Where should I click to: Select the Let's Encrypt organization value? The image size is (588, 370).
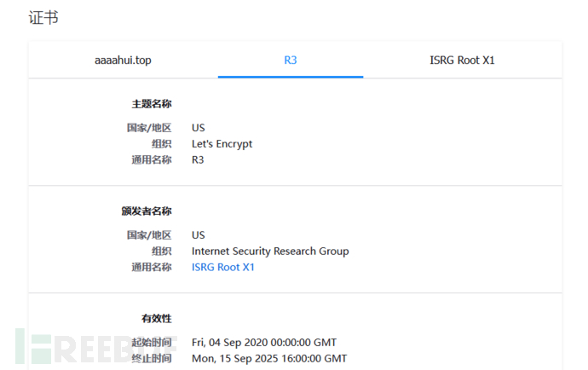222,144
